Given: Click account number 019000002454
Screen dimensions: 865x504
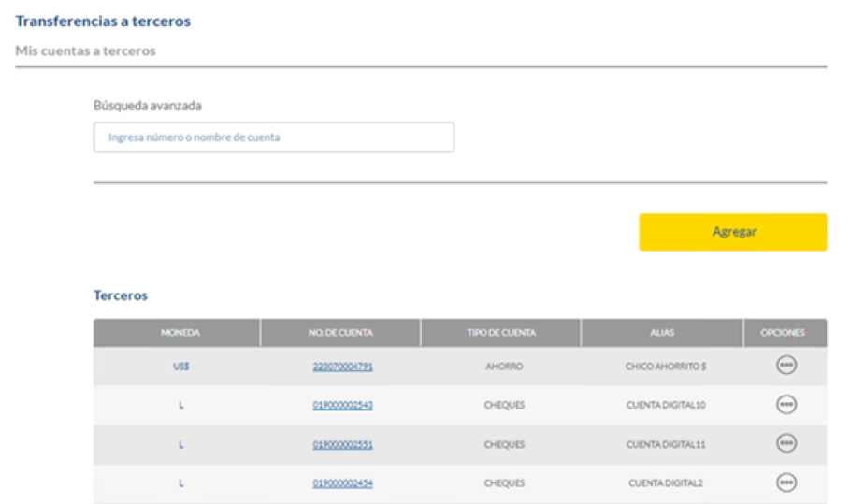Looking at the screenshot, I should (342, 483).
